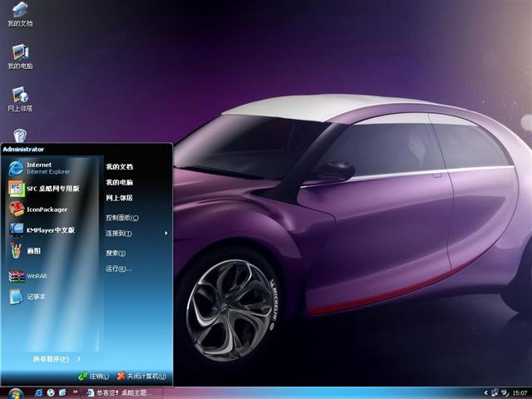Open 记事本 (Notepad) from Start menu
Screen dimensions: 532x399
(35, 296)
